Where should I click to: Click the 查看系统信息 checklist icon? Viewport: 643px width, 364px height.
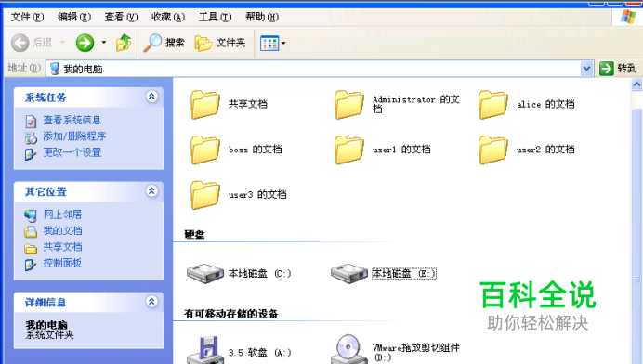[x=31, y=122]
